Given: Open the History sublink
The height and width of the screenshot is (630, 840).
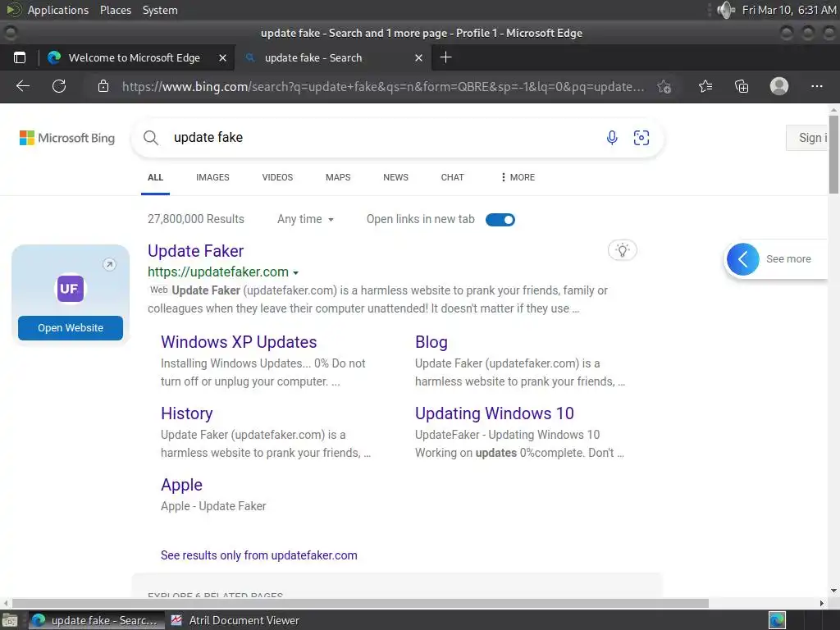Looking at the screenshot, I should (187, 413).
